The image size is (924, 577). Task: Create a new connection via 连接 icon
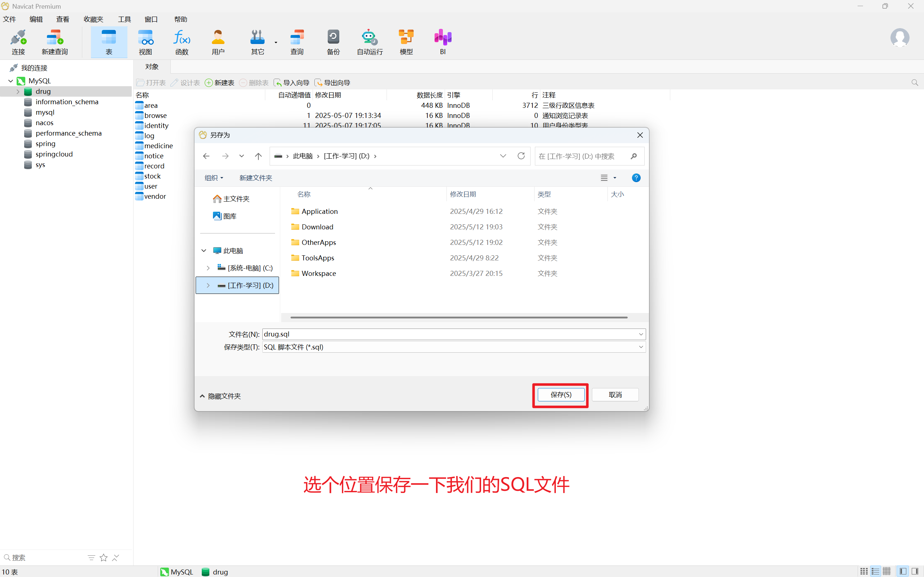(18, 41)
